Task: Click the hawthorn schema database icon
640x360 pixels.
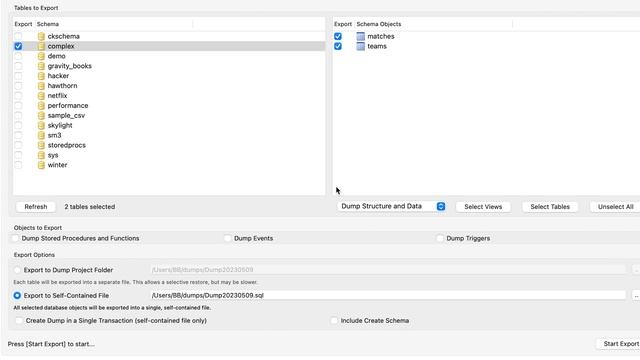Action: point(41,86)
